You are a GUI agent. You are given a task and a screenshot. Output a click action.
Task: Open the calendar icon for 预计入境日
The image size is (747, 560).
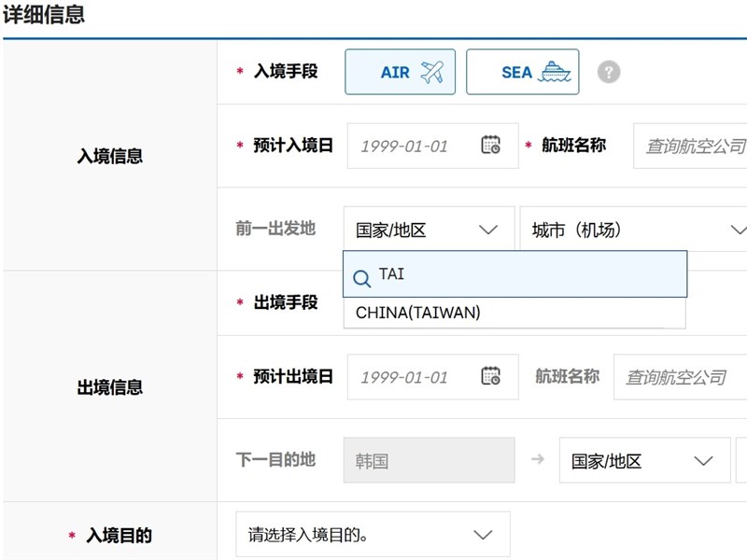tap(490, 146)
